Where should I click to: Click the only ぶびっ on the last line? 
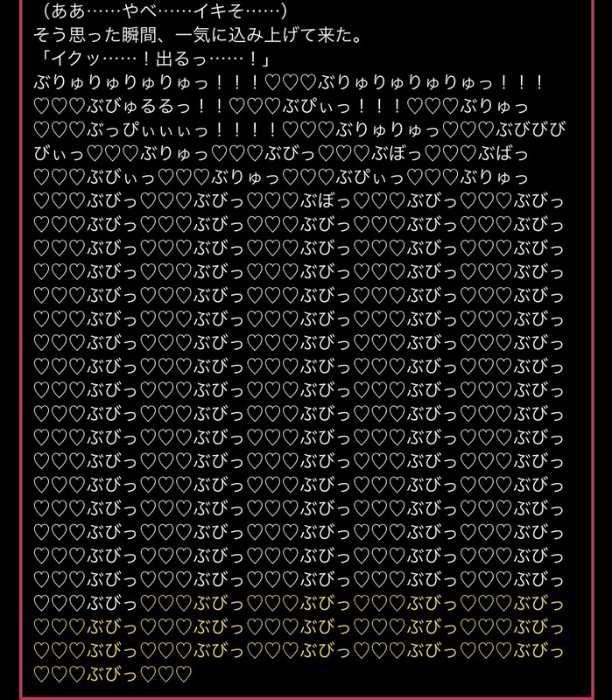tap(112, 674)
